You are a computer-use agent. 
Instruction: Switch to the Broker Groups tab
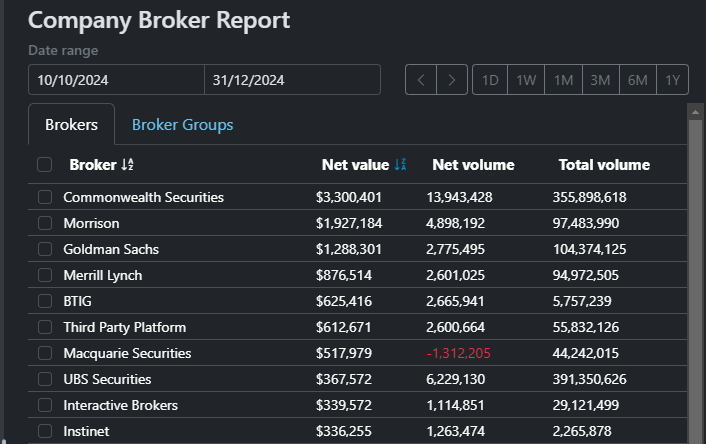pyautogui.click(x=182, y=125)
